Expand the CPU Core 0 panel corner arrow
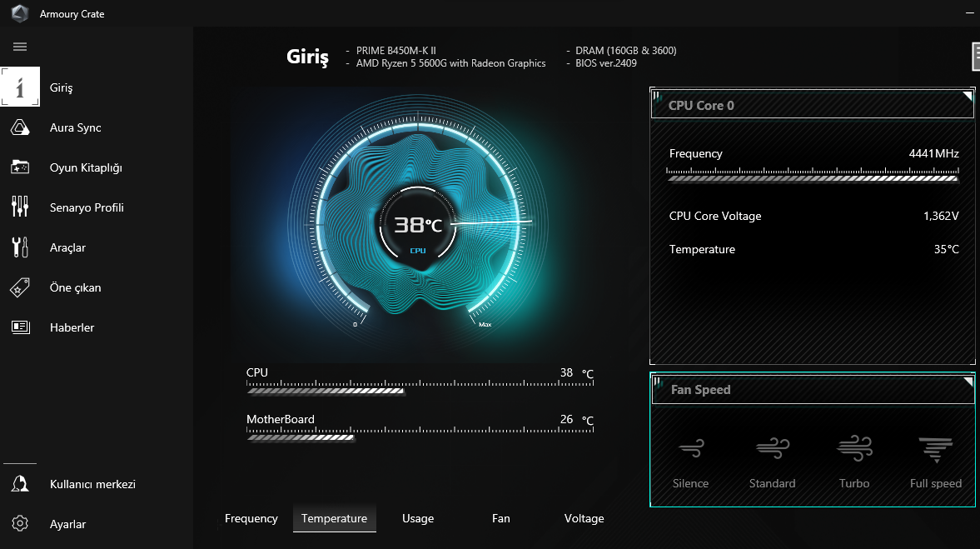The width and height of the screenshot is (980, 549). 968,97
